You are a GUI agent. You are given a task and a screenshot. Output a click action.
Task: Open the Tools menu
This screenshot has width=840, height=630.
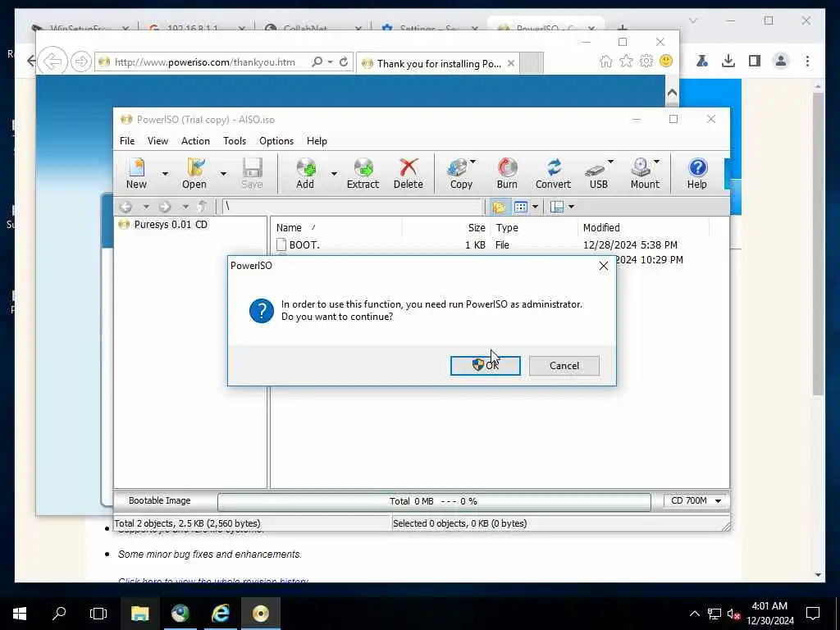(x=235, y=141)
